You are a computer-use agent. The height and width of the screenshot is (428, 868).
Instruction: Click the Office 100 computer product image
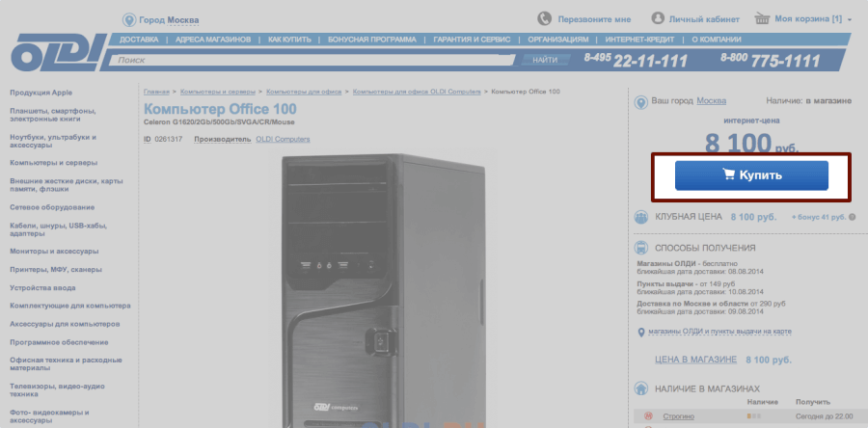tap(383, 289)
